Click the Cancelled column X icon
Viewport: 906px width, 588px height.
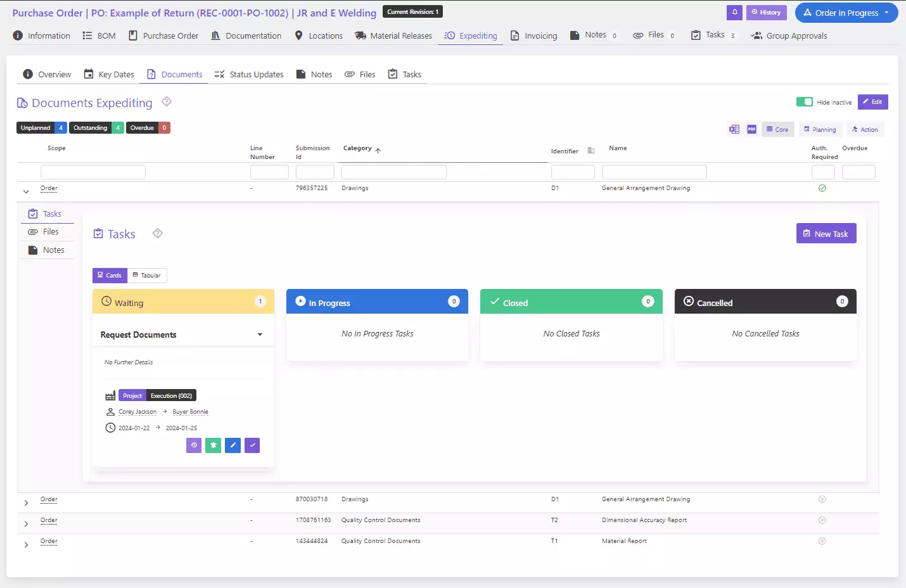click(689, 302)
